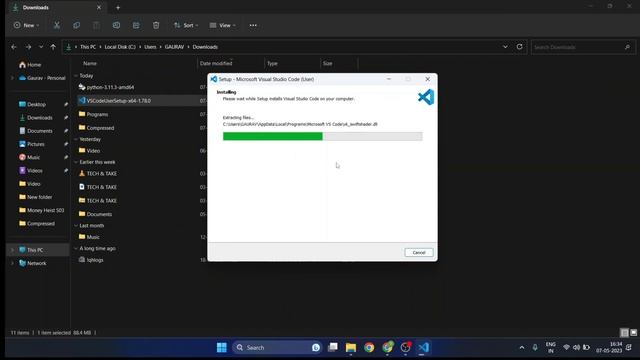Click the Wi-Fi network tray icon

[566, 348]
